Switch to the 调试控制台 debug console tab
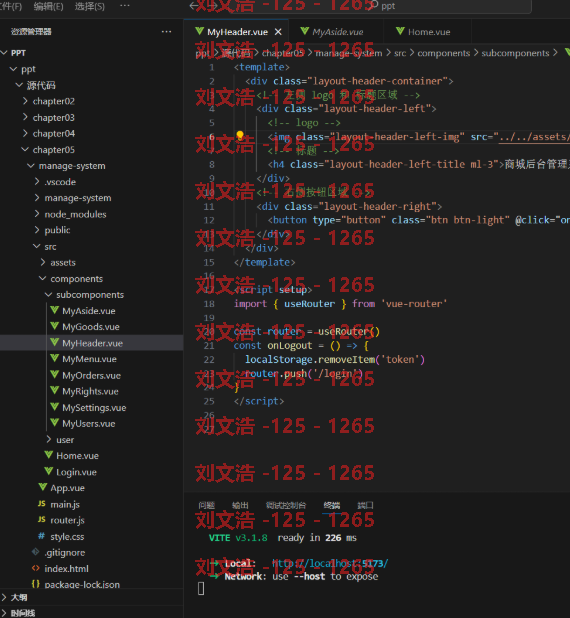The height and width of the screenshot is (618, 570). (x=286, y=505)
